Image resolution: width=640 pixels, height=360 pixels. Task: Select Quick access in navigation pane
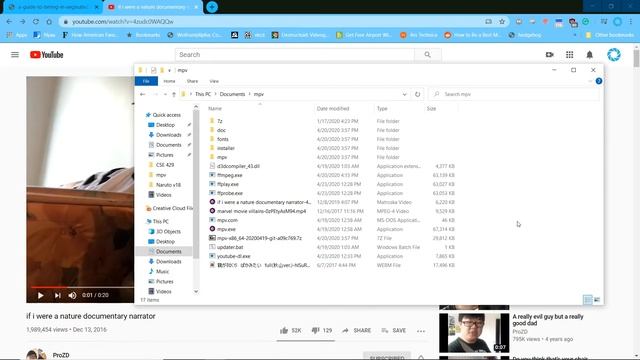coord(167,115)
